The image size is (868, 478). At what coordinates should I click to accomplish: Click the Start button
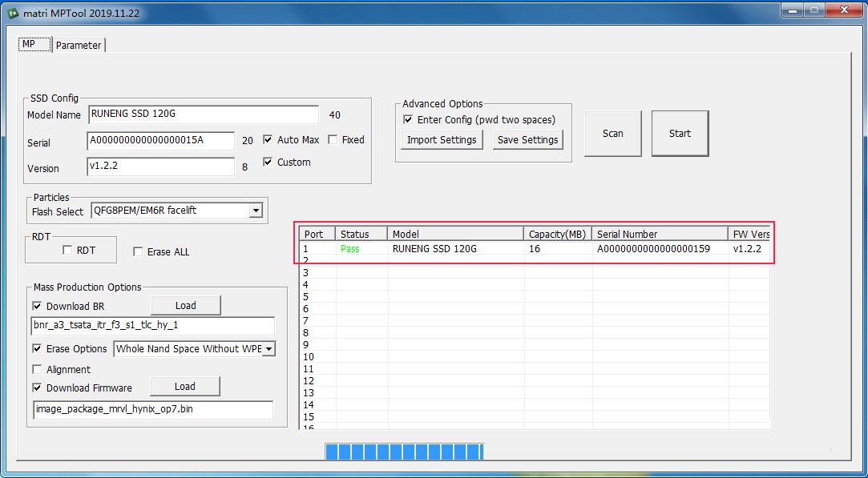click(680, 134)
